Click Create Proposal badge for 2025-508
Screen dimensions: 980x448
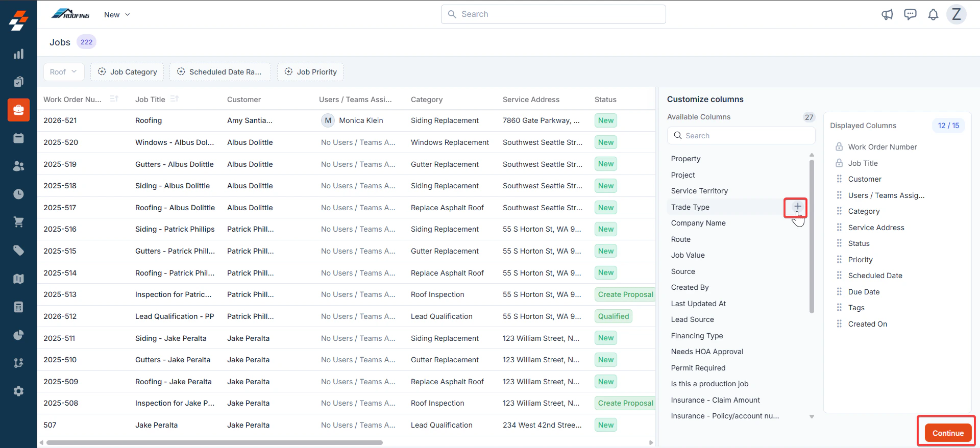(x=625, y=403)
